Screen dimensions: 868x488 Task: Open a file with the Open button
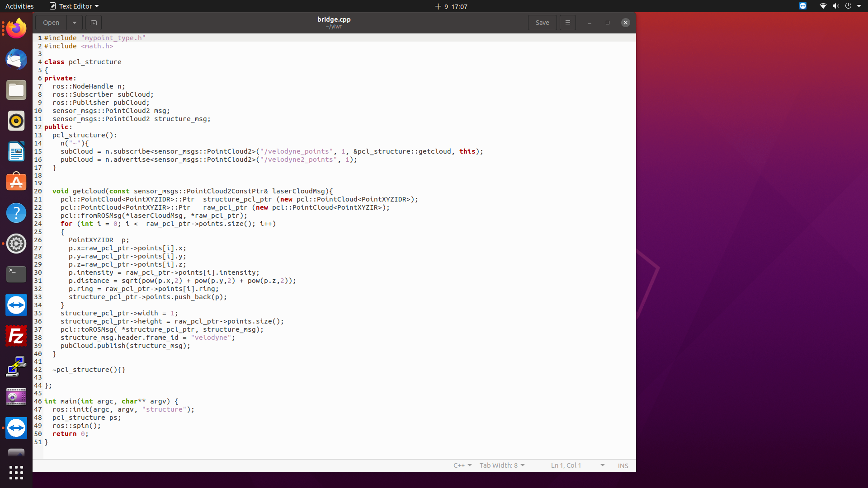pyautogui.click(x=51, y=23)
